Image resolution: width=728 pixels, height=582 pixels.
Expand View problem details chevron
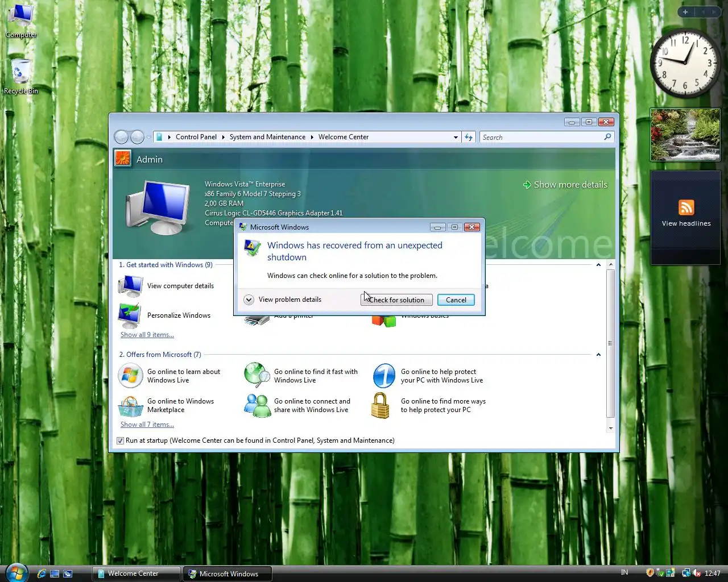(249, 300)
